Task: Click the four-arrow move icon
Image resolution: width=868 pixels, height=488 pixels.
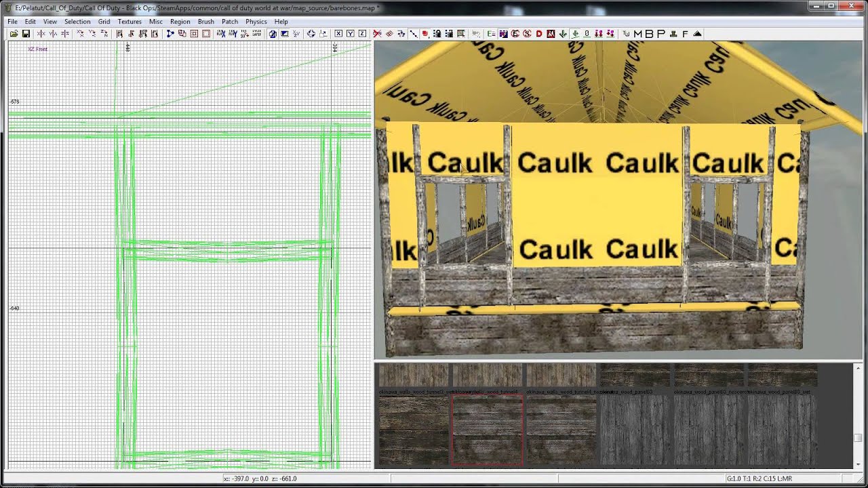Action: click(311, 33)
